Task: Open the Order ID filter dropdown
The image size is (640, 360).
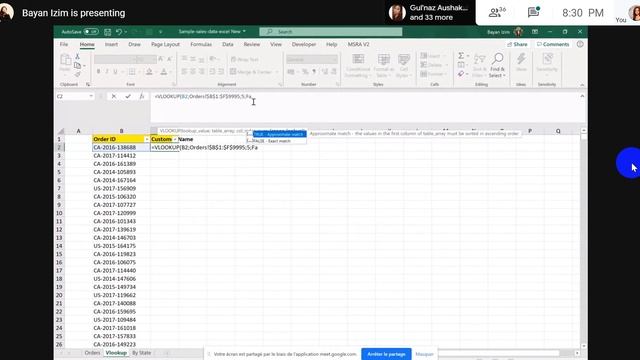Action: pyautogui.click(x=147, y=139)
